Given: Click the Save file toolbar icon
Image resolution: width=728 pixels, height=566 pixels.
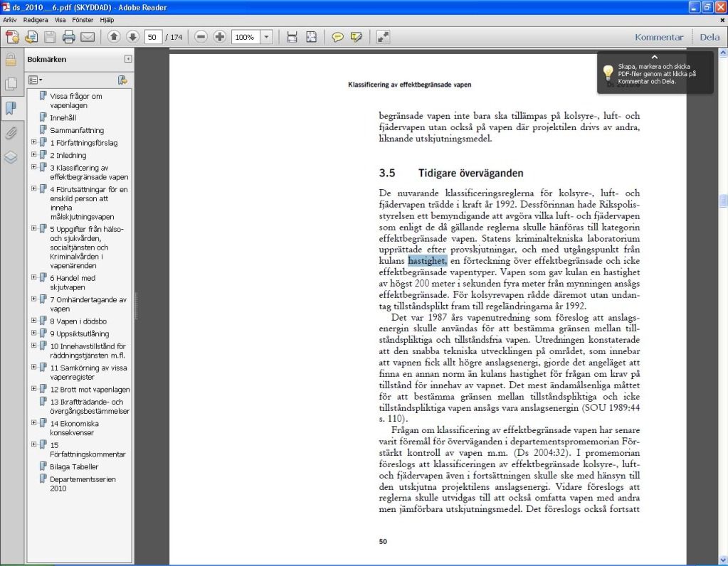Looking at the screenshot, I should pyautogui.click(x=50, y=37).
